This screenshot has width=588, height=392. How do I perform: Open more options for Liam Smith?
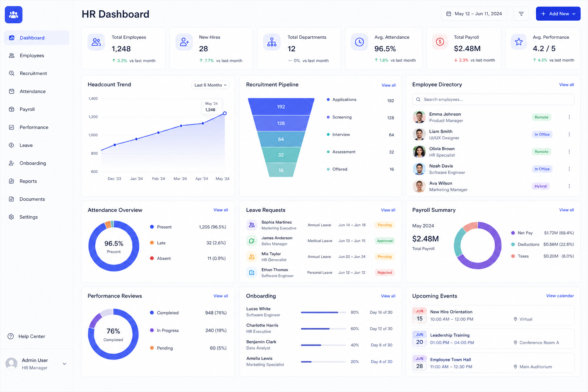(569, 134)
